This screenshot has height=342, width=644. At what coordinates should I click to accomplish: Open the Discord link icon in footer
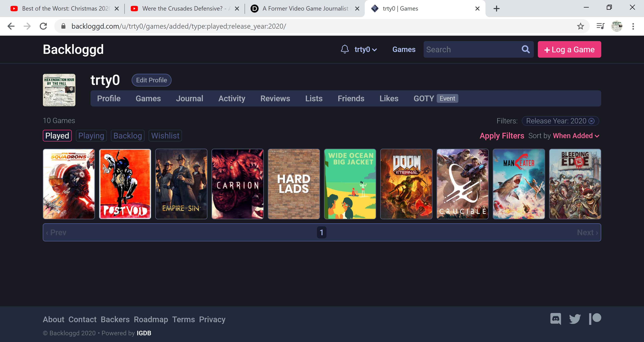555,319
